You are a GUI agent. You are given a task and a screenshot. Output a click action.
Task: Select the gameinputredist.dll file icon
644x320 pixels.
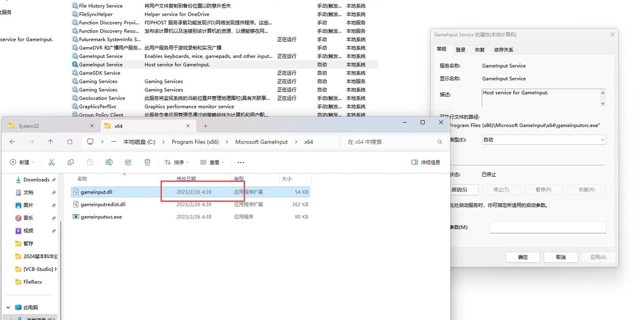(76, 204)
